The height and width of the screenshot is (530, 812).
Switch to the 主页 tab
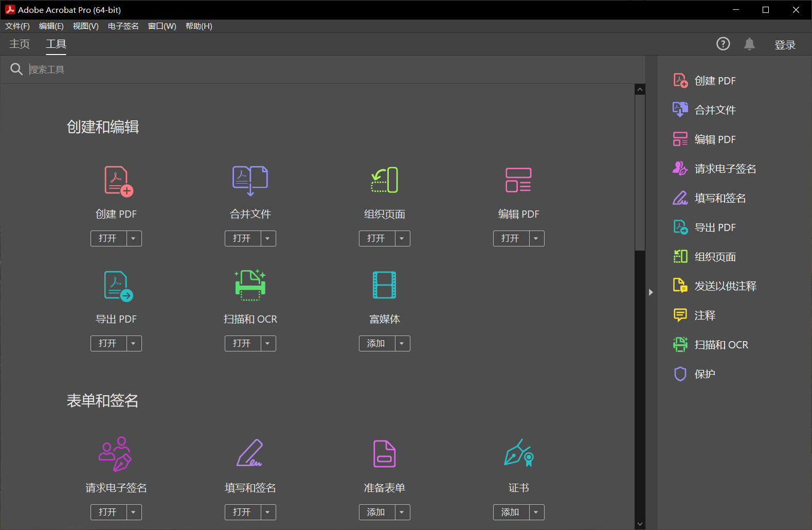pos(20,44)
